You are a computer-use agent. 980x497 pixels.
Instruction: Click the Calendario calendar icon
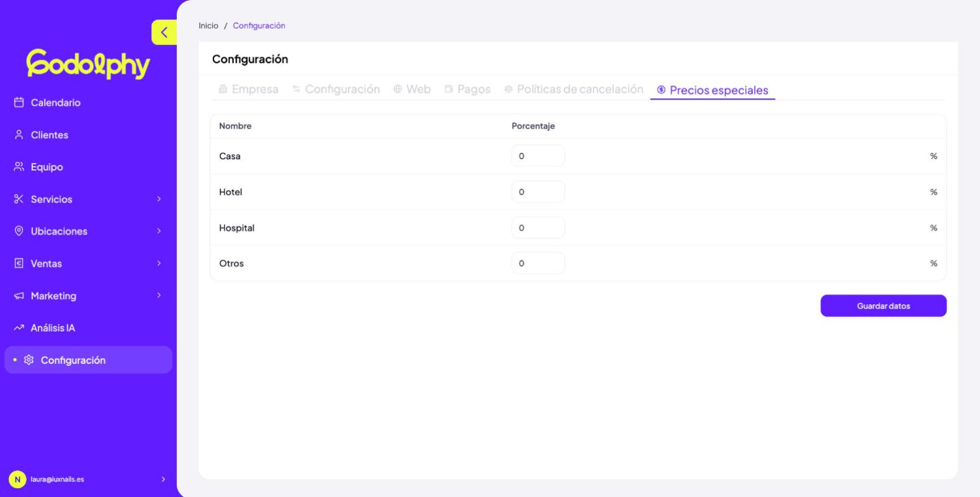coord(19,103)
